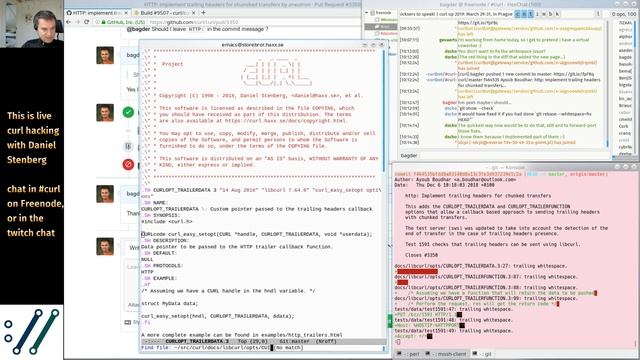Viewport: 640px width, 360px height.
Task: Click the green marker on Konsole's left edge
Action: (390, 321)
